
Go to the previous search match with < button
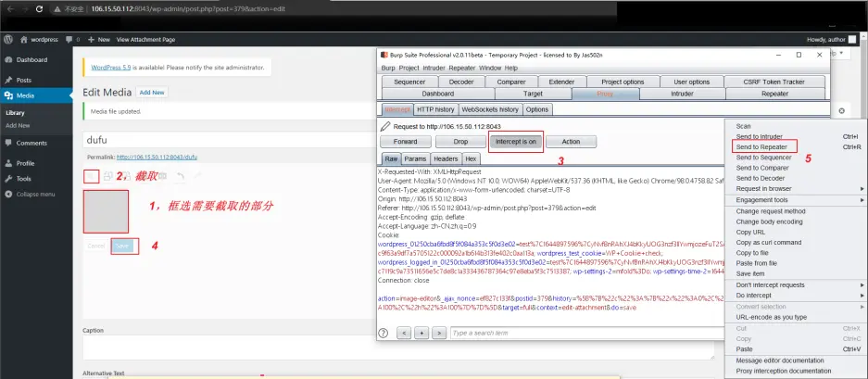pos(404,333)
